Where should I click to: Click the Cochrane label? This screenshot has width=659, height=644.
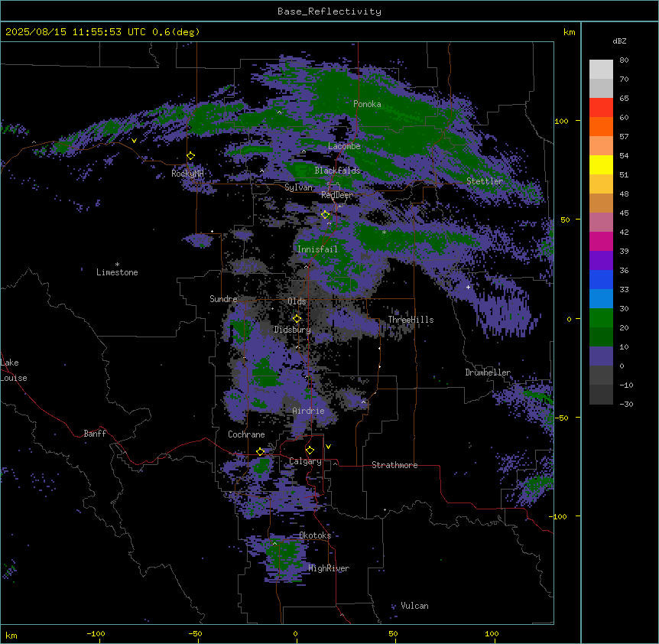click(246, 434)
